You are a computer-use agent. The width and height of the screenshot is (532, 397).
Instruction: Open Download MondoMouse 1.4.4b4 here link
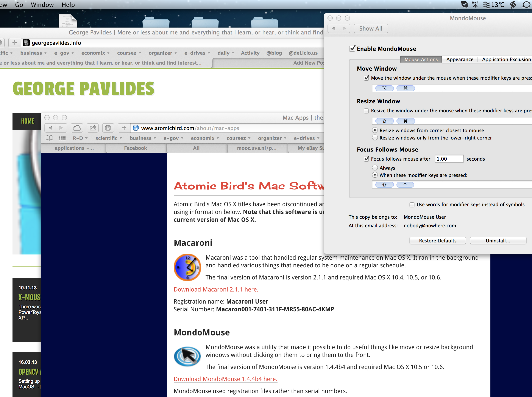225,379
